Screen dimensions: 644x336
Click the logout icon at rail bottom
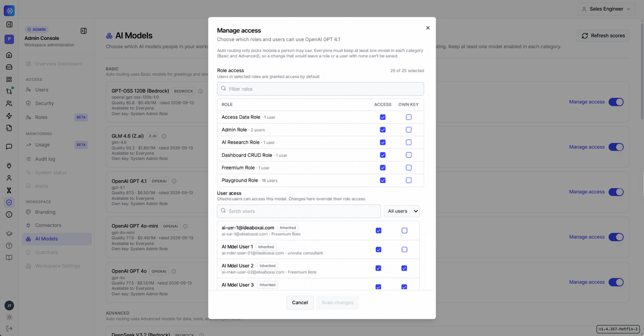[x=9, y=328]
